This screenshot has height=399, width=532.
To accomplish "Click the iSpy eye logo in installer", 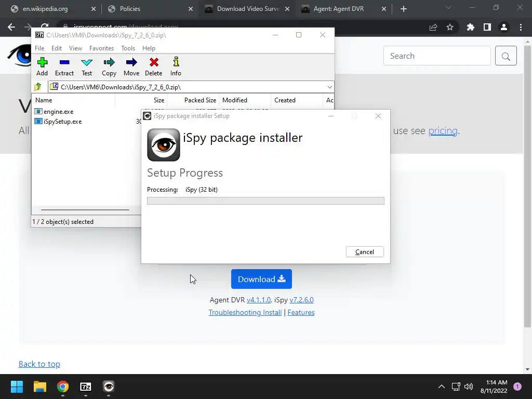I will [164, 145].
